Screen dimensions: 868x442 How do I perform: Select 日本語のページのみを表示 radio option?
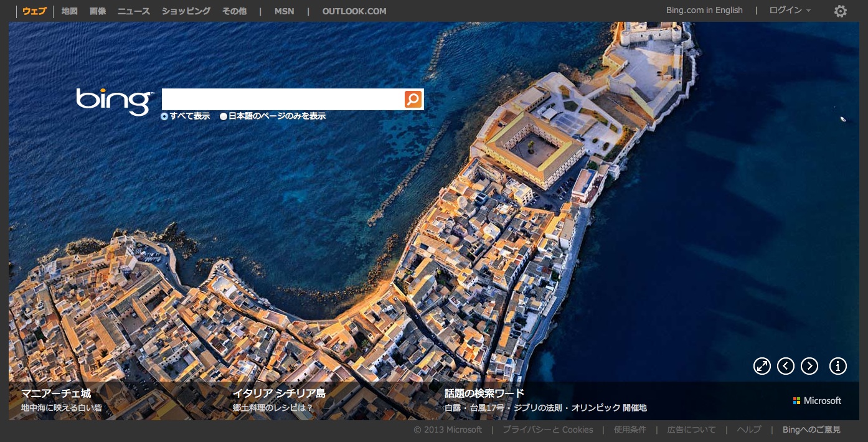(x=224, y=116)
